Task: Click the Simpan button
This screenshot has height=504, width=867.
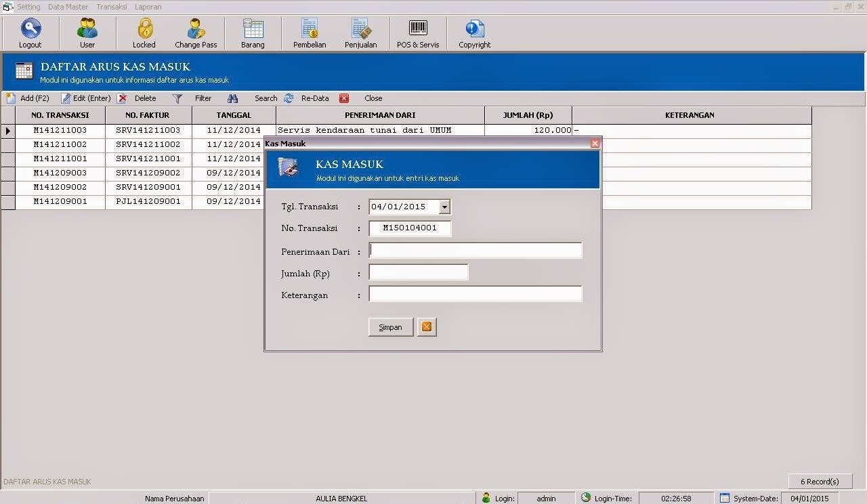Action: click(391, 327)
